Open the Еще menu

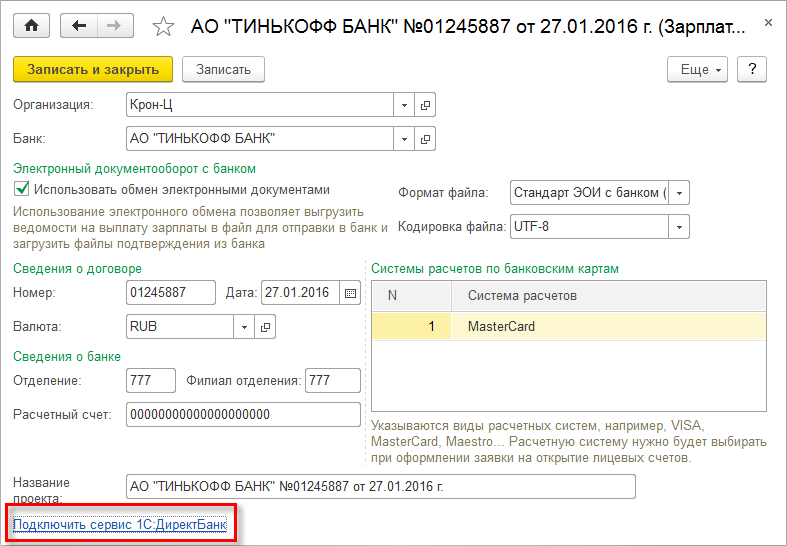699,69
